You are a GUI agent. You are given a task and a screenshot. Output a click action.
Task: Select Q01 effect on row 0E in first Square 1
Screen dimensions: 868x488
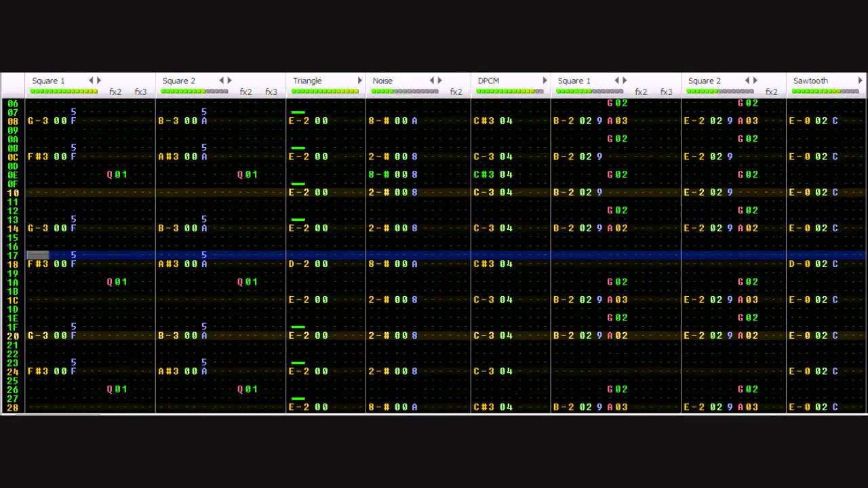click(x=117, y=174)
